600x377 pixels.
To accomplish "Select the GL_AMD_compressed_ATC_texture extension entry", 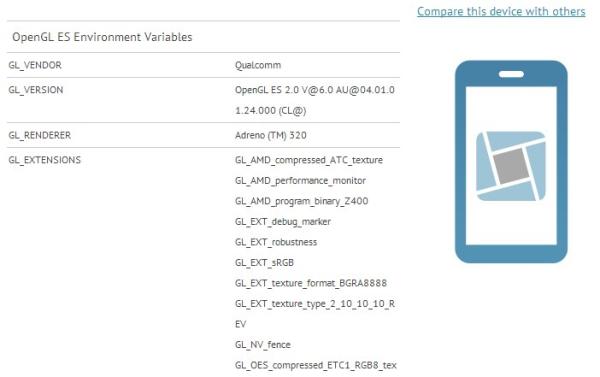I will (309, 160).
